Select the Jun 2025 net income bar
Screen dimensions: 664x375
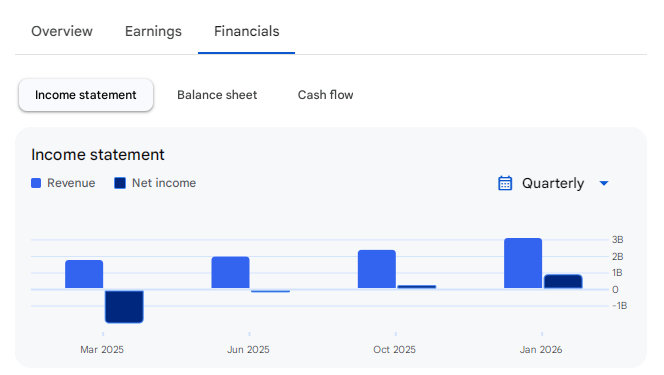click(x=271, y=291)
